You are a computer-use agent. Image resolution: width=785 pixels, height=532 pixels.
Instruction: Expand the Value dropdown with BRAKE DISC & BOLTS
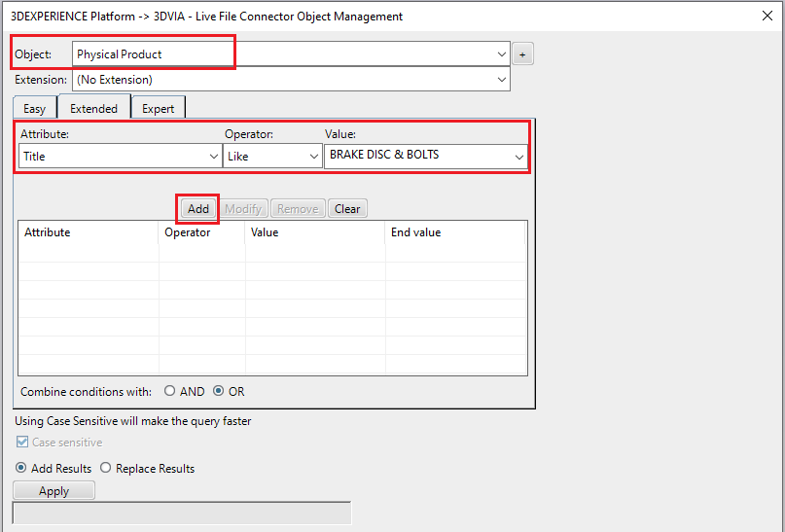coord(425,157)
